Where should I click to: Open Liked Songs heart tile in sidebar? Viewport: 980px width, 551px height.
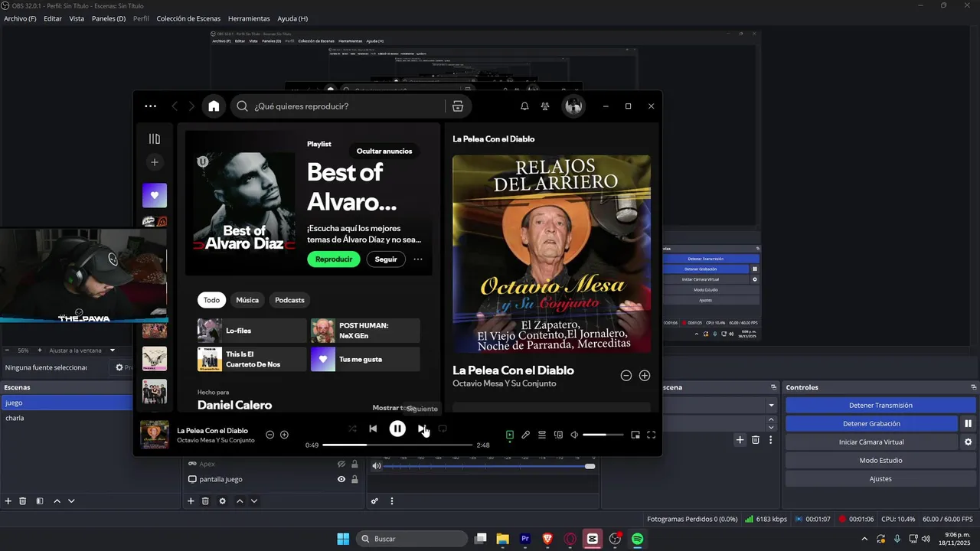155,195
